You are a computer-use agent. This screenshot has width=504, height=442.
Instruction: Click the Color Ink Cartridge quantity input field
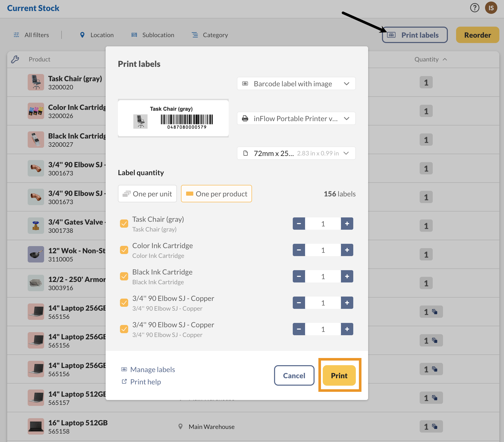[323, 250]
